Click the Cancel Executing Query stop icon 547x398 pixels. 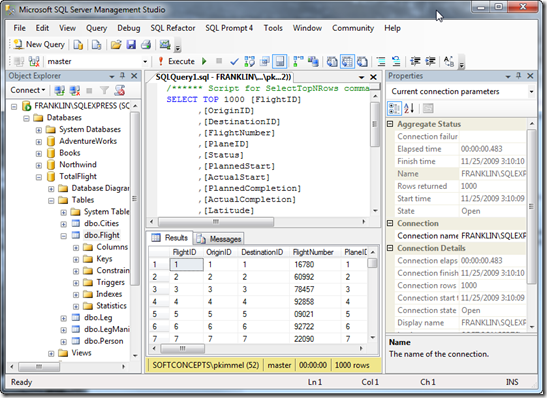(219, 61)
